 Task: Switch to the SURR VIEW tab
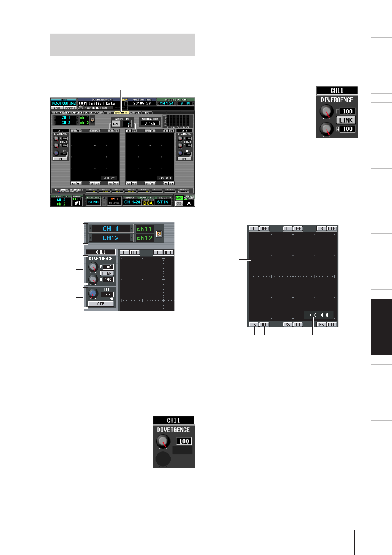(x=135, y=113)
